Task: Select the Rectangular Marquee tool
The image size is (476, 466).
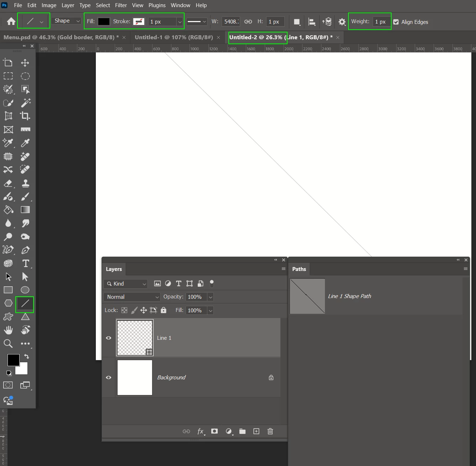Action: point(8,76)
